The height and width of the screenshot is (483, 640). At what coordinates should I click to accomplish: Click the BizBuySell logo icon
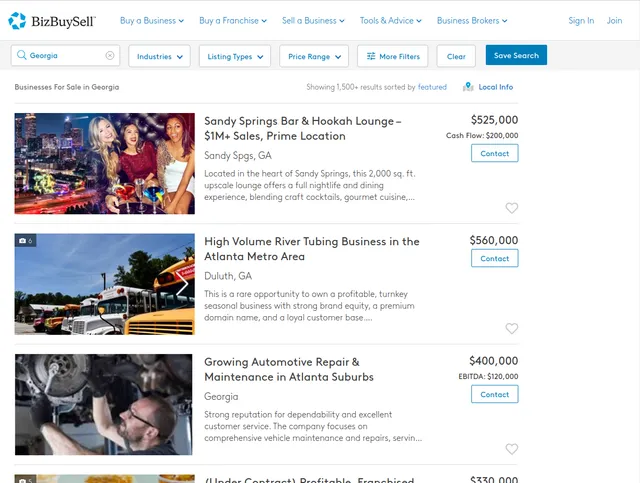tap(16, 20)
